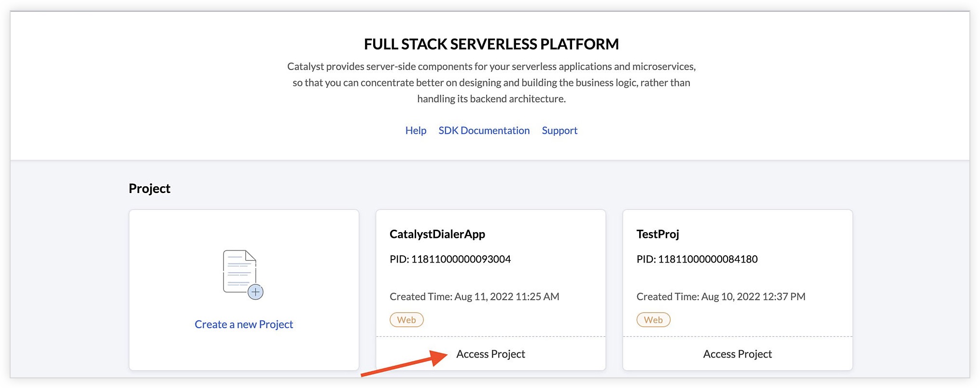Click the Create a new Project link
Screen dimensions: 980x388
point(244,324)
